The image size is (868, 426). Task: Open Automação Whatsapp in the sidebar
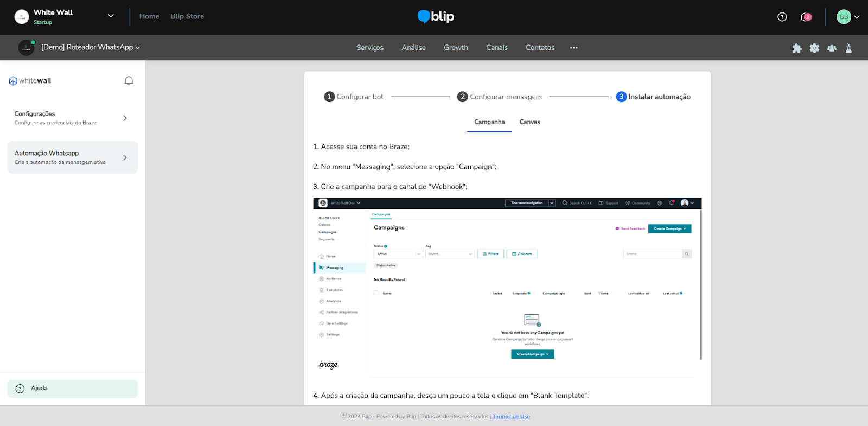pyautogui.click(x=72, y=157)
